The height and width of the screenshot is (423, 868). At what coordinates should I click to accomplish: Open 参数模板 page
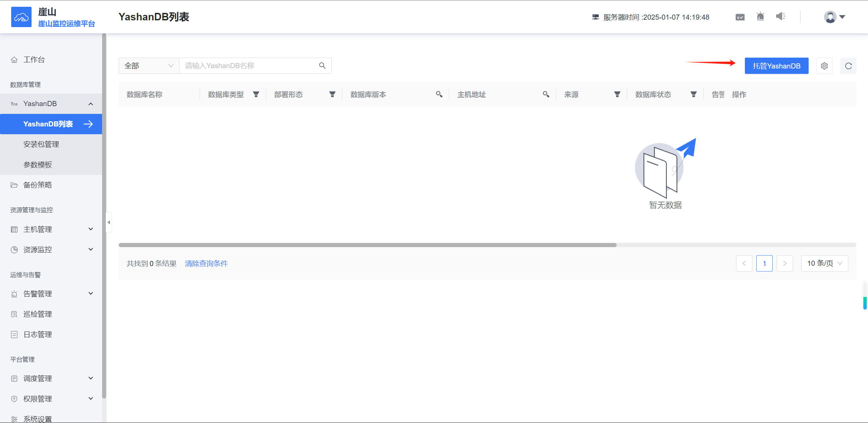click(x=51, y=165)
